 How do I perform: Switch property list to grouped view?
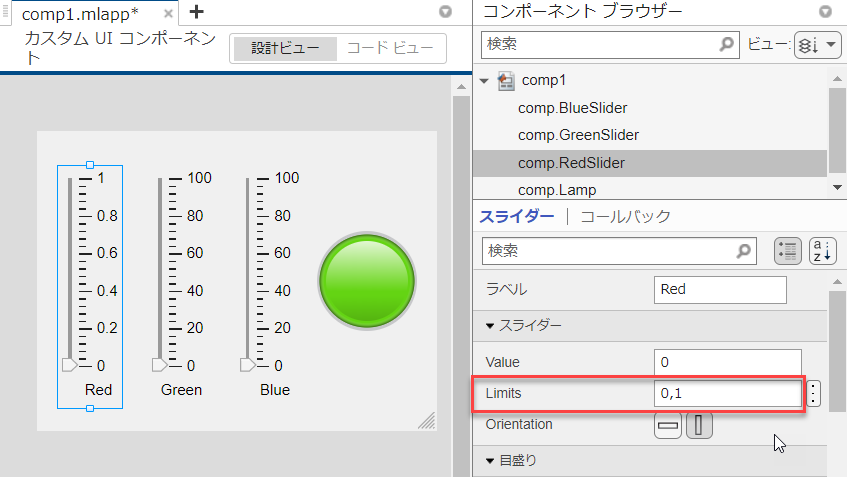click(787, 251)
